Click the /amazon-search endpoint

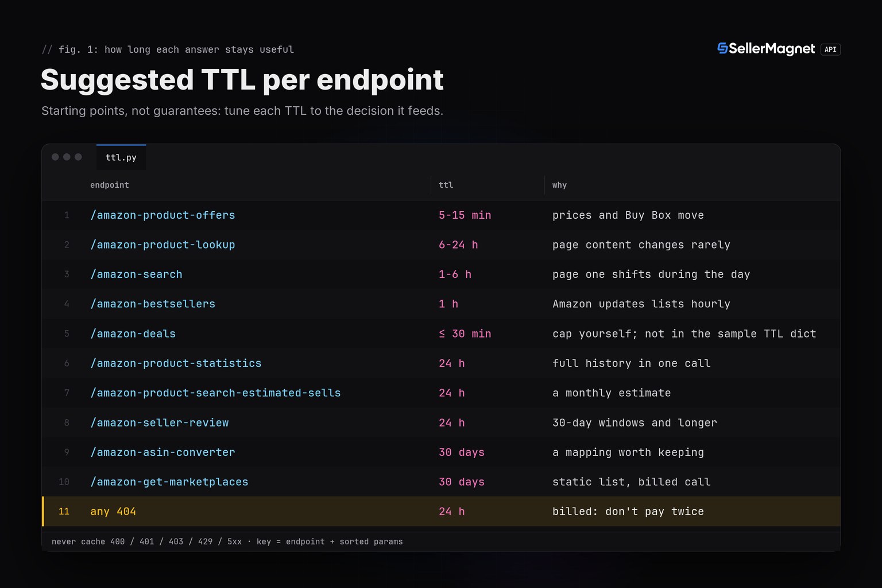click(136, 274)
